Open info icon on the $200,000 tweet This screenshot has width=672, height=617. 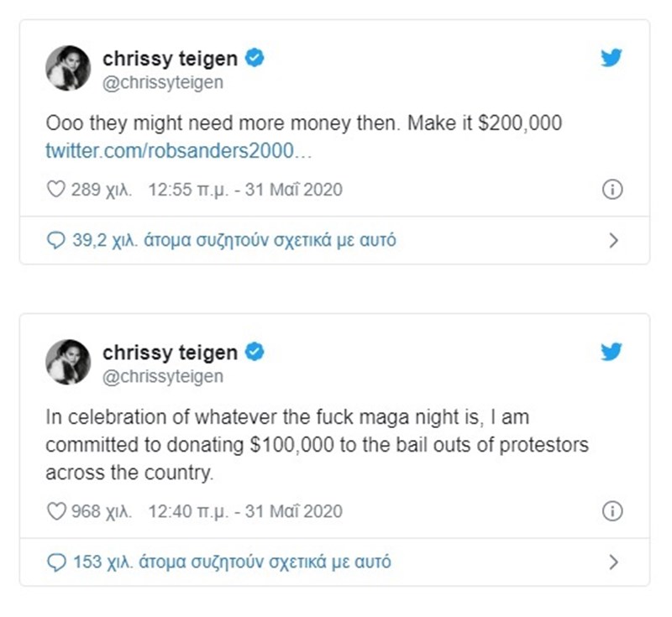tap(612, 190)
